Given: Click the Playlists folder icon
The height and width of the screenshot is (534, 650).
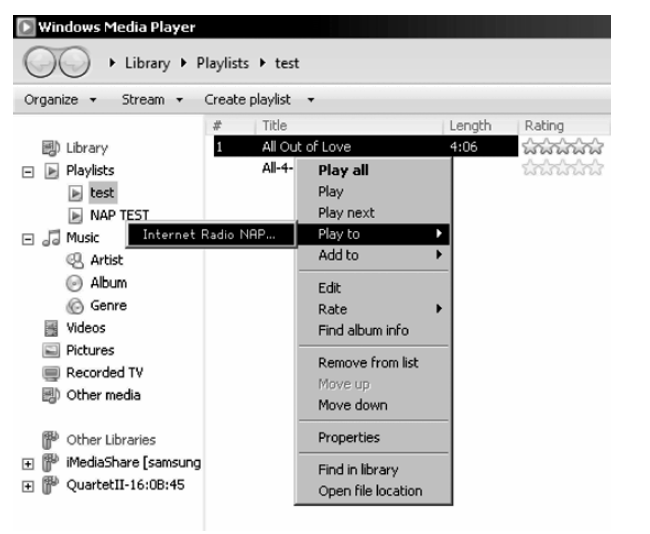Looking at the screenshot, I should coord(51,170).
